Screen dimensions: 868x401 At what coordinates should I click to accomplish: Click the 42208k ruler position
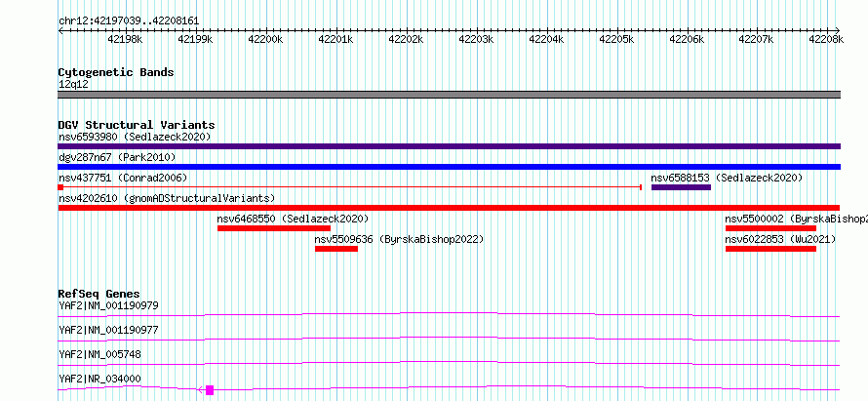point(826,39)
